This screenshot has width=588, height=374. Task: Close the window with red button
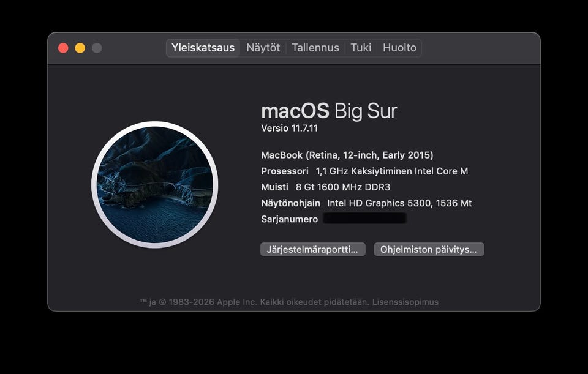[63, 48]
